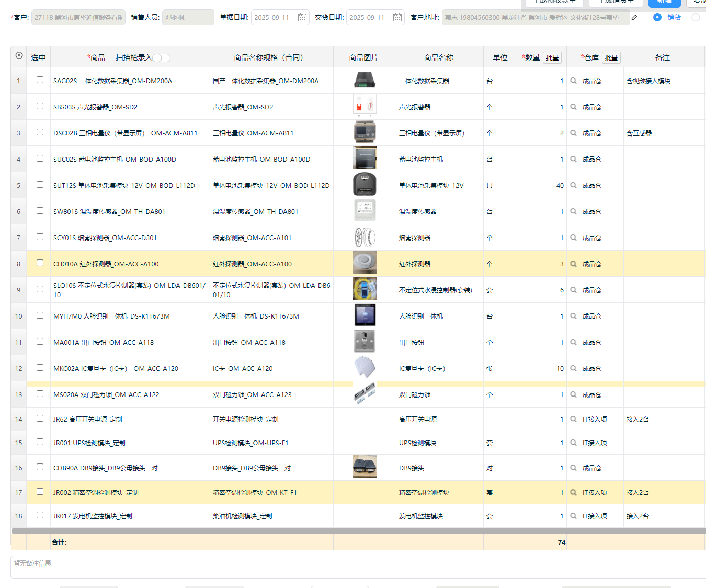This screenshot has height=588, width=706.
Task: Click the total quantity 74 in 合计 row
Action: tap(562, 542)
